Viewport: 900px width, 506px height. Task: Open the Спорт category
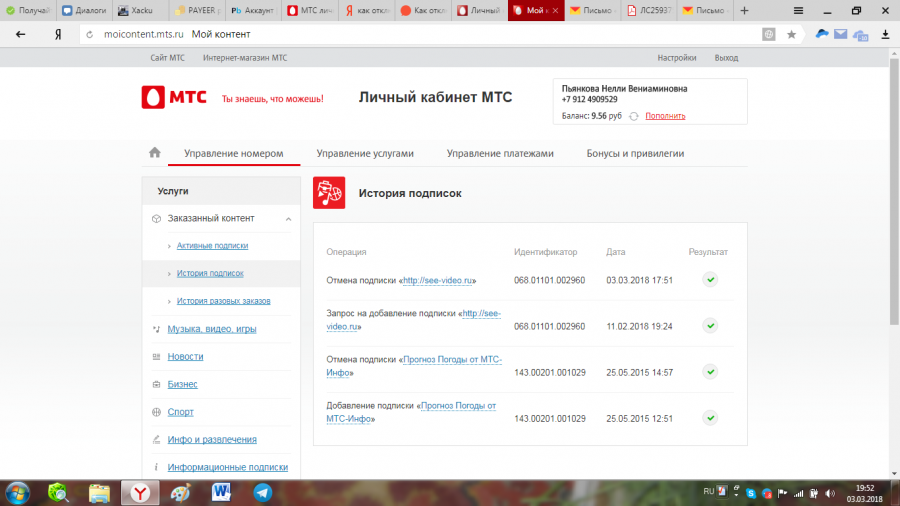180,411
